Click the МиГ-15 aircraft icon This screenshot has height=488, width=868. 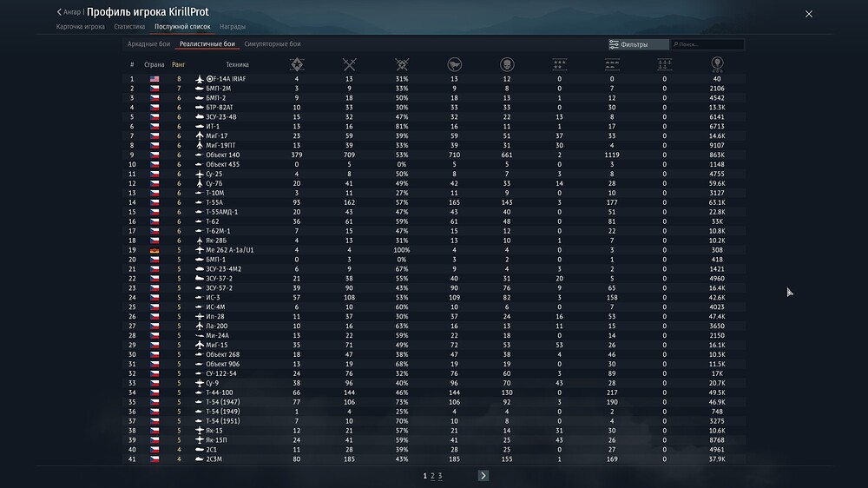[200, 345]
